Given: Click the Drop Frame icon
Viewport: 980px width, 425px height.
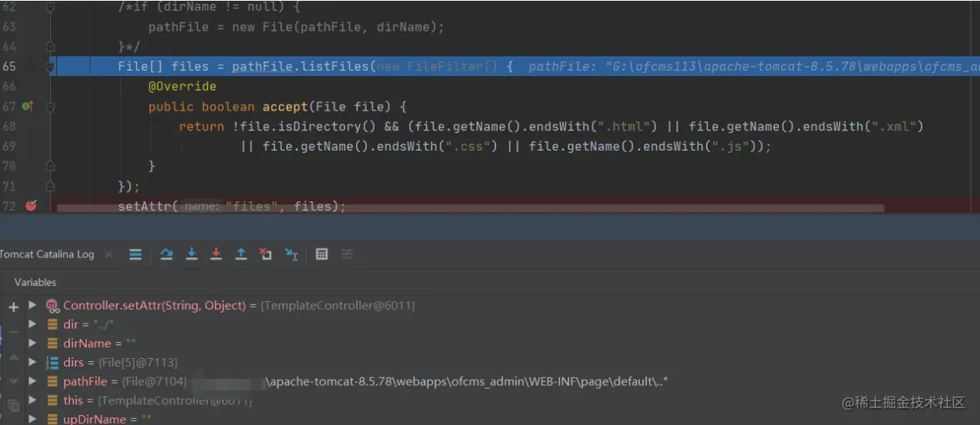Looking at the screenshot, I should click(265, 254).
